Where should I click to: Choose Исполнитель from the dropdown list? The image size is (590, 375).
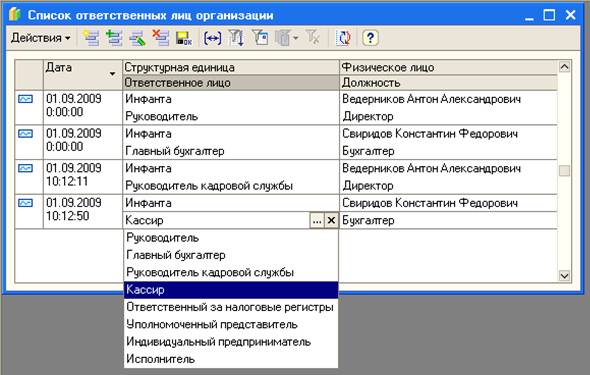pyautogui.click(x=231, y=359)
